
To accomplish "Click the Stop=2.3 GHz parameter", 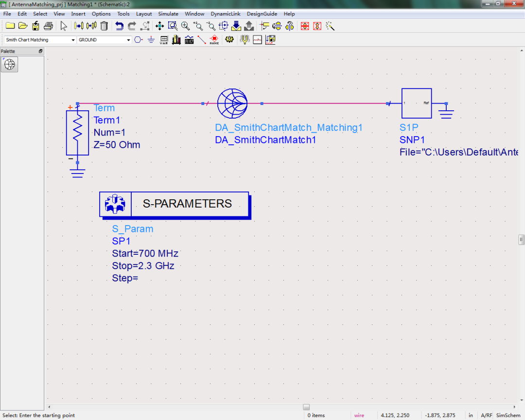I will 143,265.
